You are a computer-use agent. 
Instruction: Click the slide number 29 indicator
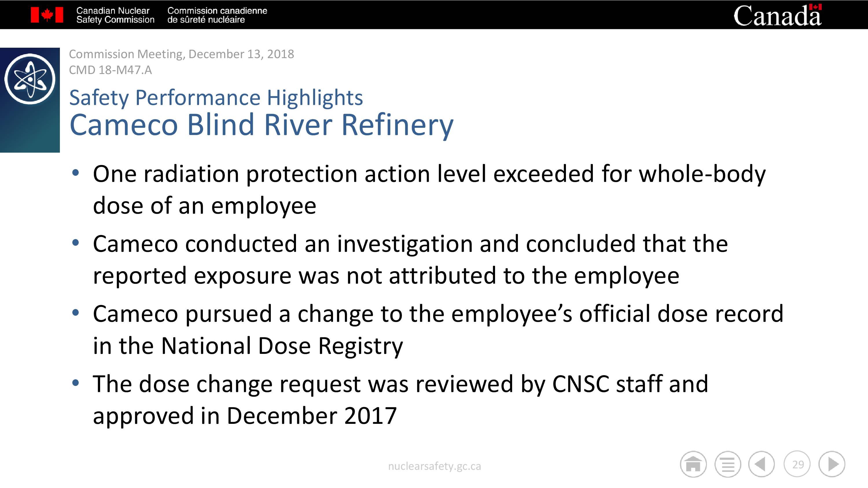pyautogui.click(x=797, y=464)
